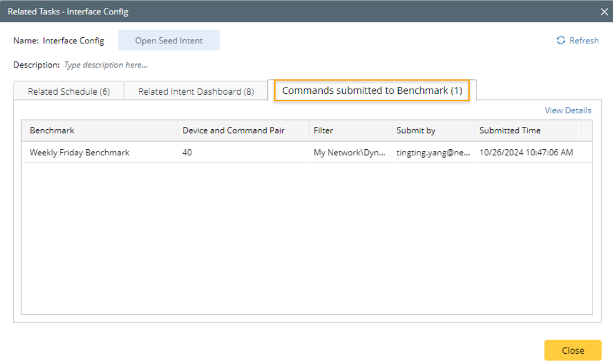Screen dimensions: 613x364
Task: Switch to the Related Schedule (6) tab
Action: point(69,91)
